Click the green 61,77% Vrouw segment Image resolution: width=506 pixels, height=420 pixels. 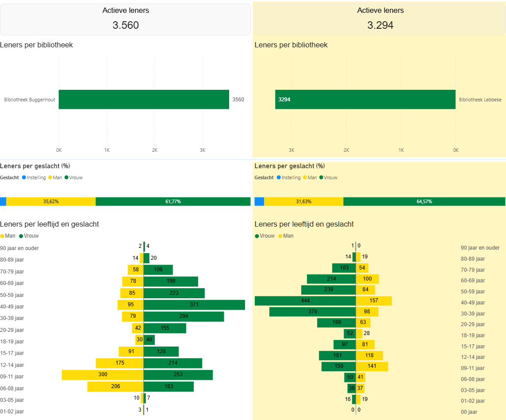[173, 201]
